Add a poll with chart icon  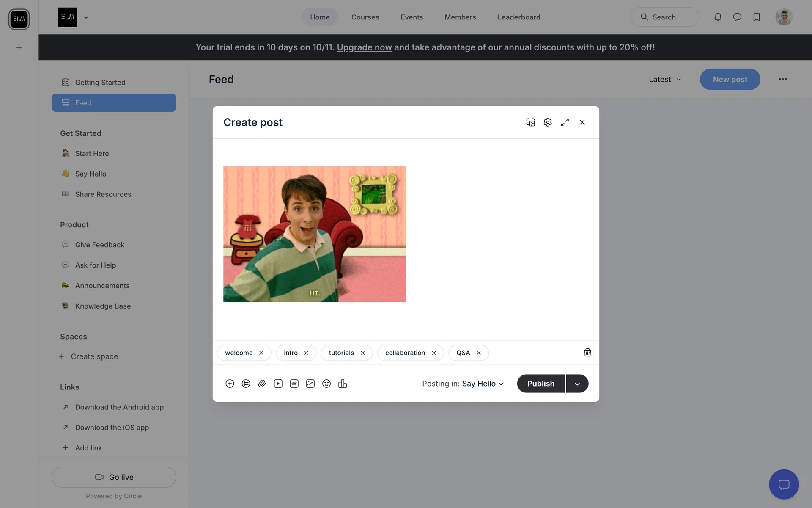[343, 384]
